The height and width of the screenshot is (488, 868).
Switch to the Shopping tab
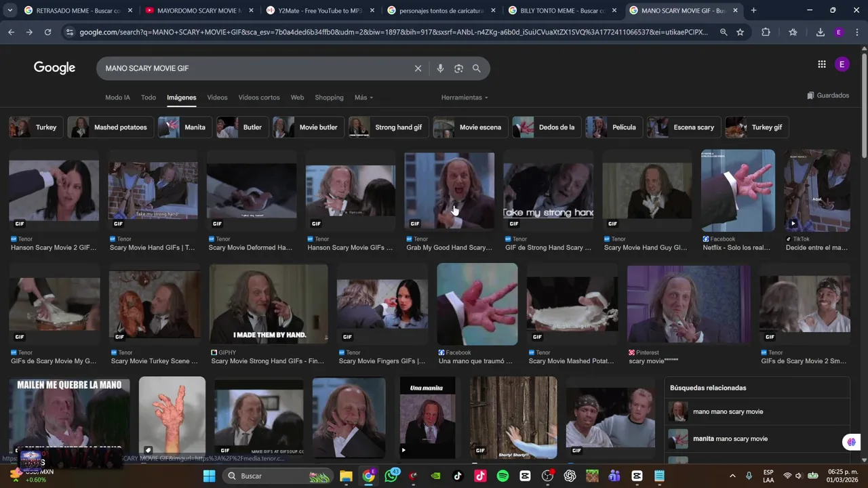pos(329,98)
